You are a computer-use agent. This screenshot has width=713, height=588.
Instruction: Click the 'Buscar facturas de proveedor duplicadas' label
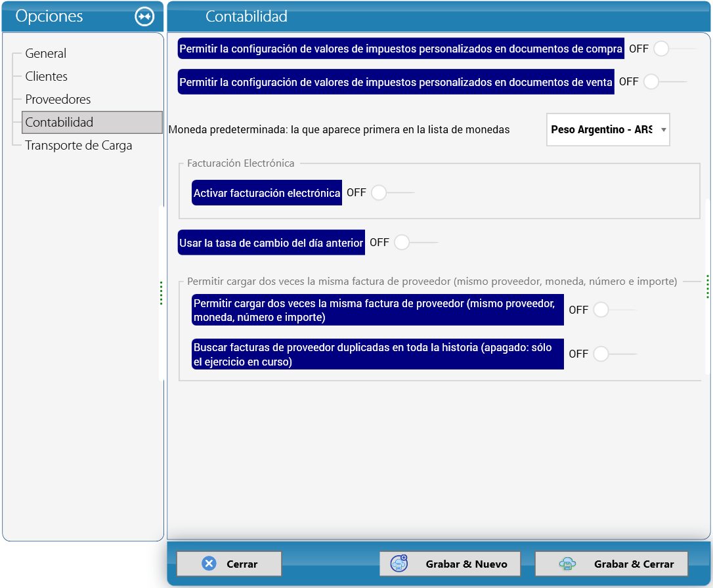point(378,354)
